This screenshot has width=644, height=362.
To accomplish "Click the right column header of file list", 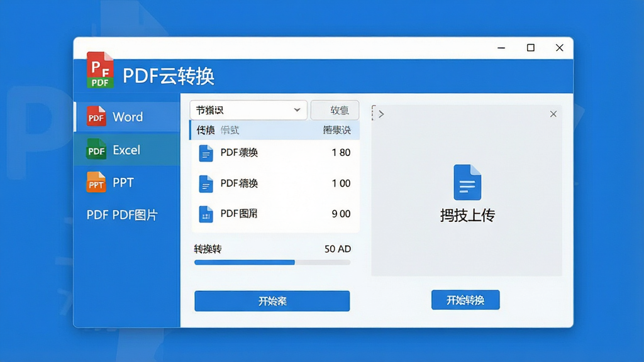I will point(337,131).
